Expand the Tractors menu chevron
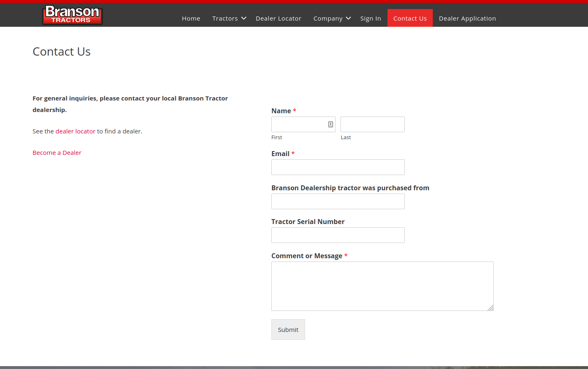The image size is (588, 369). (x=244, y=18)
